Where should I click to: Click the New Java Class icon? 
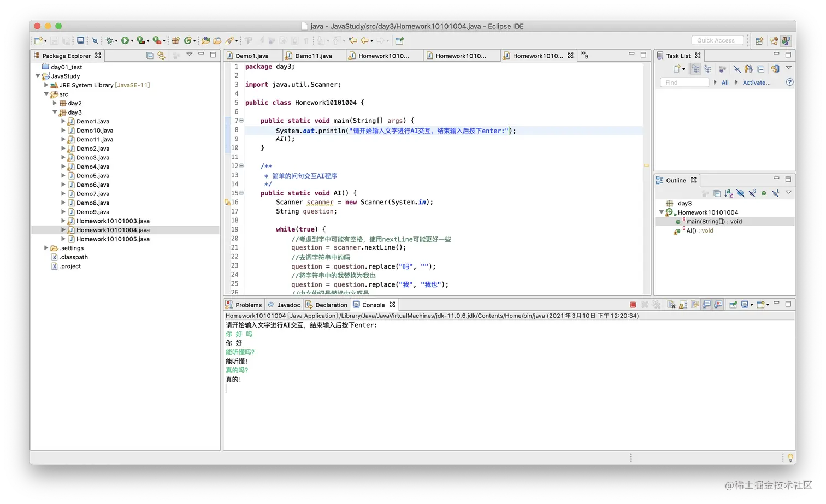(x=188, y=40)
